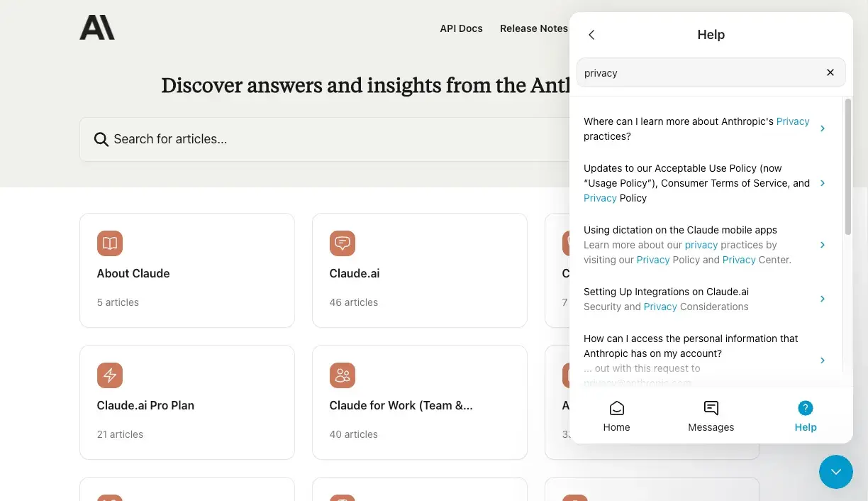868x501 pixels.
Task: Open the About Claude book icon
Action: pos(110,243)
